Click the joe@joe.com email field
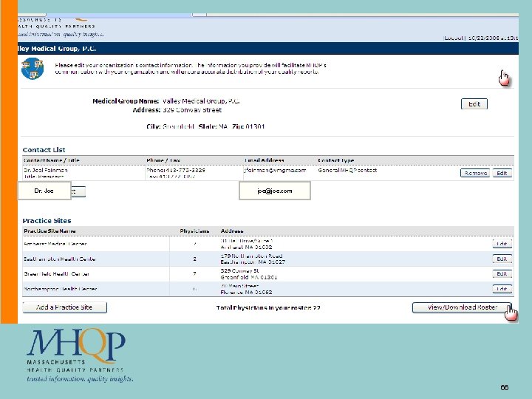The image size is (532, 399). [x=274, y=191]
